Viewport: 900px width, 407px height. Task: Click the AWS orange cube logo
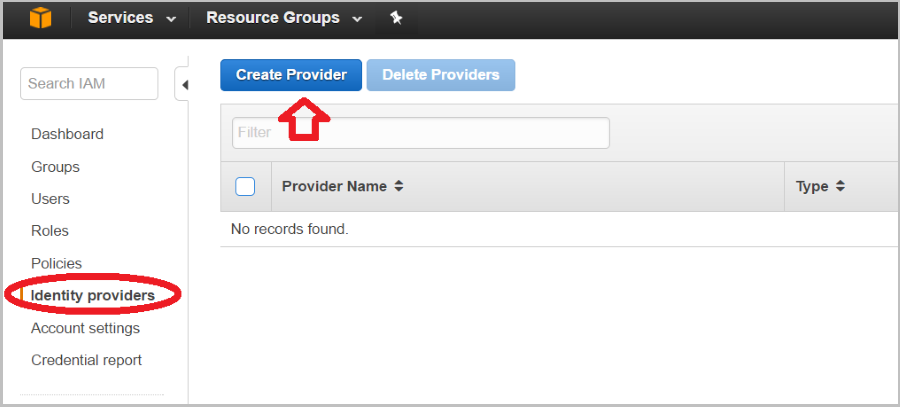point(41,18)
